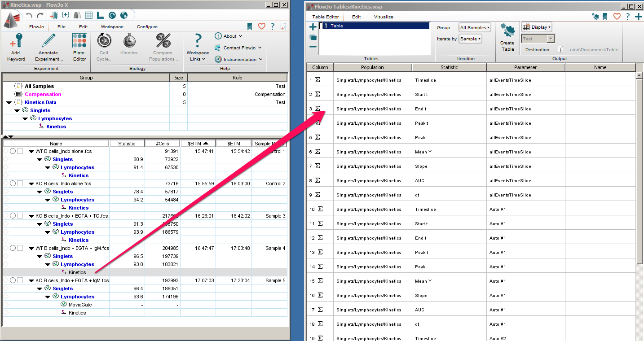
Task: Click the heart icon in Tables window
Action: pos(617,17)
